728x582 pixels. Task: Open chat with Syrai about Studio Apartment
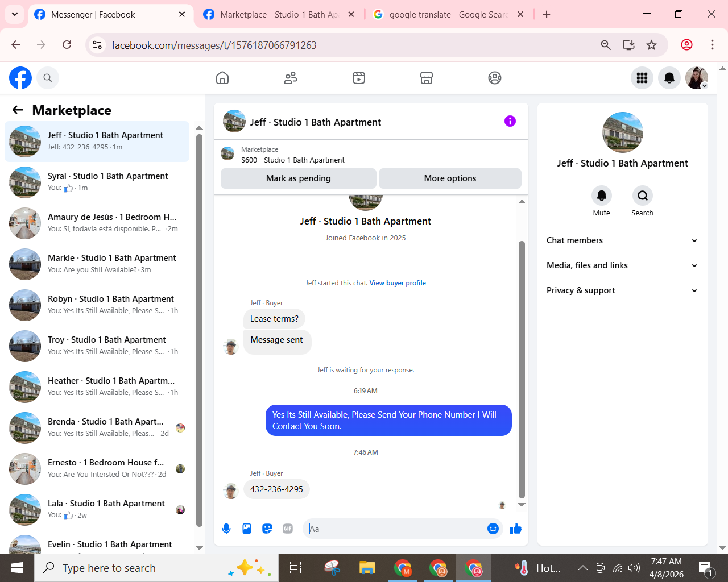tap(97, 182)
